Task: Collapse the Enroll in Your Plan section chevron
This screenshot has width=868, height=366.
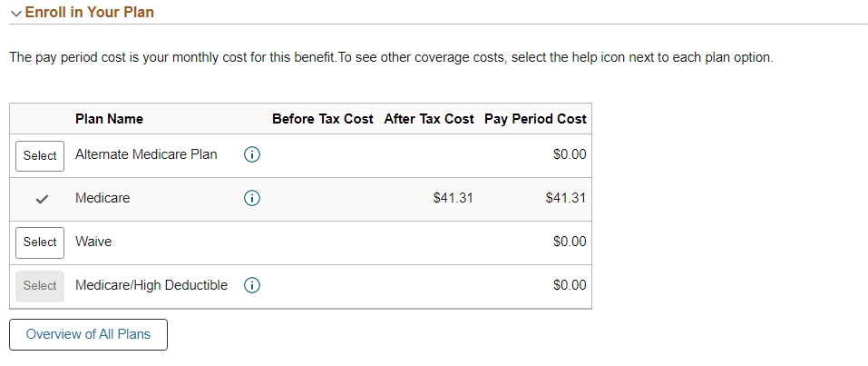Action: click(x=15, y=13)
